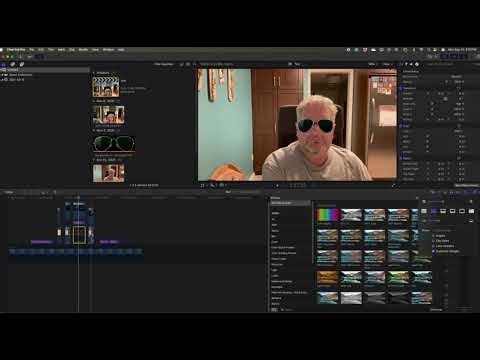
Task: Click the menu bar date and time
Action: click(x=461, y=50)
